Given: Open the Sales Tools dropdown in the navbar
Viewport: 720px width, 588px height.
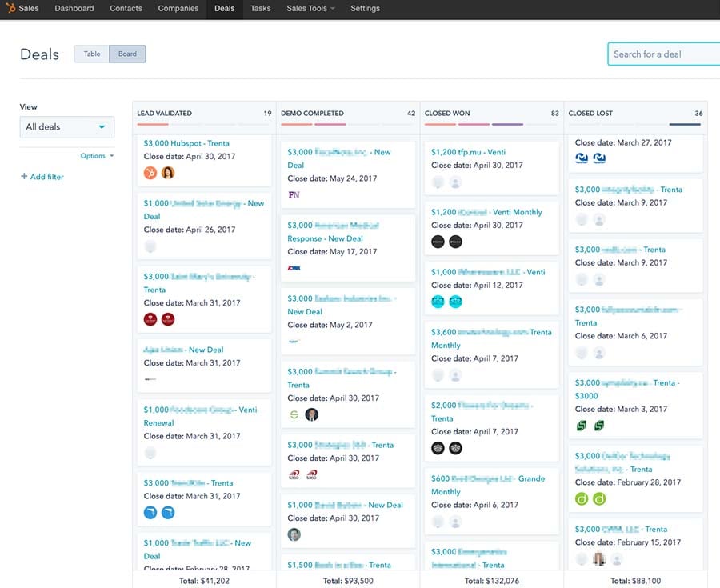Looking at the screenshot, I should tap(309, 9).
